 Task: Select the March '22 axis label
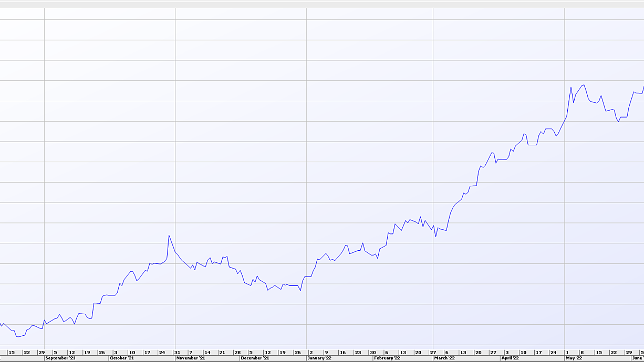tap(444, 358)
